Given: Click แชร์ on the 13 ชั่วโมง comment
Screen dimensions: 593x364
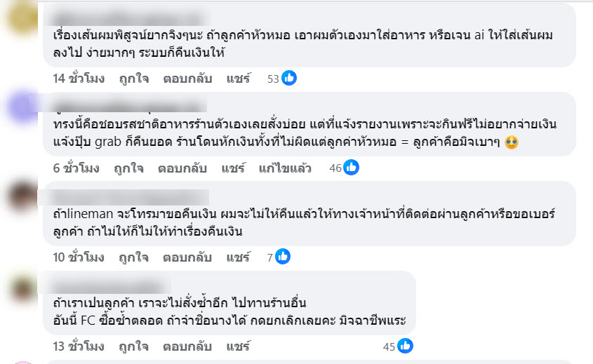Looking at the screenshot, I should coord(239,346).
